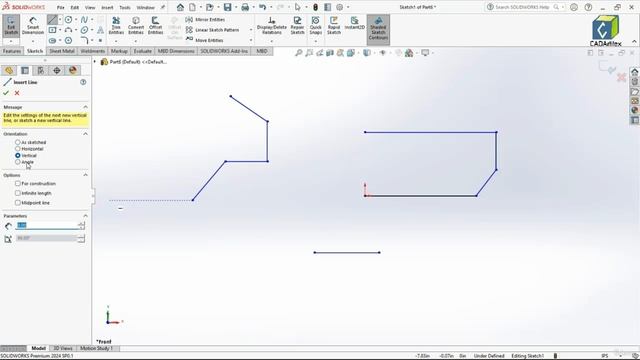Select the Circle sketch tool
The width and height of the screenshot is (640, 360).
68,20
